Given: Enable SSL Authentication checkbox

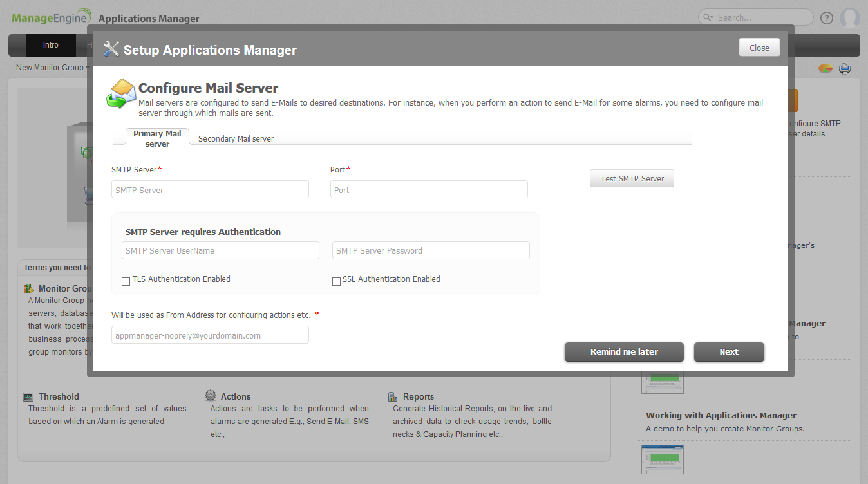Looking at the screenshot, I should [x=336, y=281].
